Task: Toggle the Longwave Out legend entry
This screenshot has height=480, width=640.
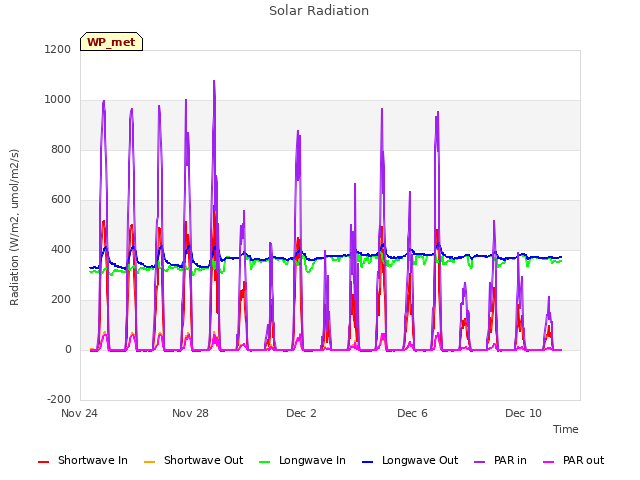Action: pyautogui.click(x=410, y=460)
